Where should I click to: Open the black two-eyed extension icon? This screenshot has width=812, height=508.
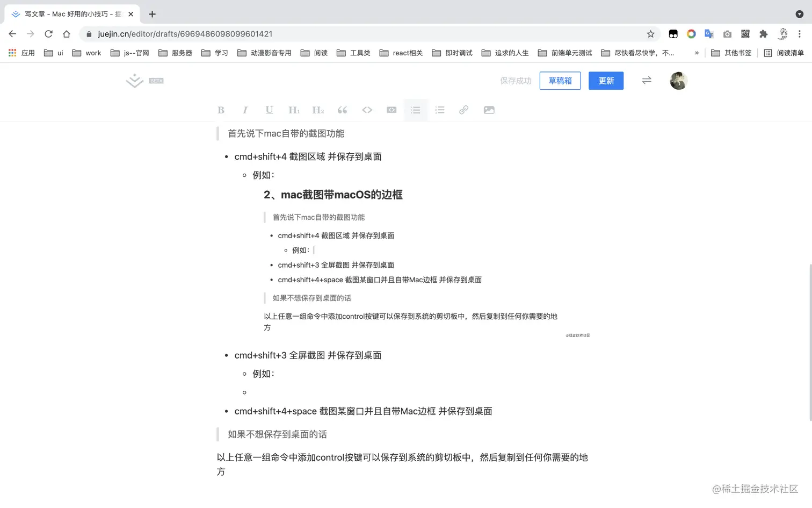pyautogui.click(x=673, y=34)
